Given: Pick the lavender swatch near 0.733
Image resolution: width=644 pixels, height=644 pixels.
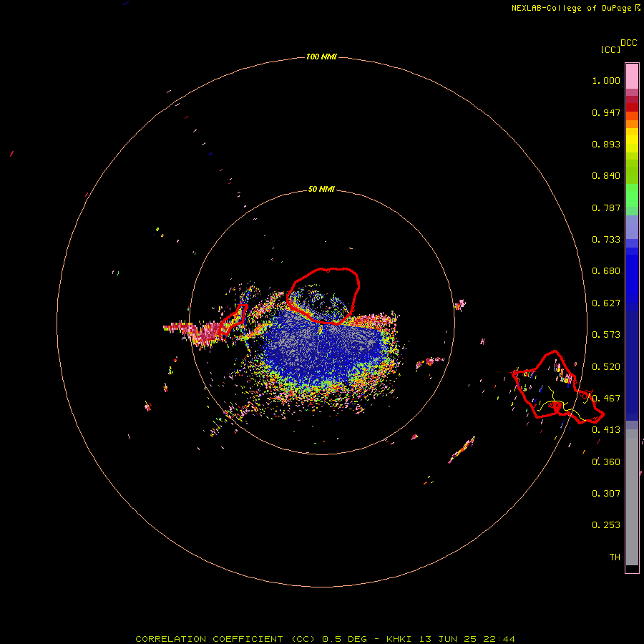Looking at the screenshot, I should [x=632, y=228].
